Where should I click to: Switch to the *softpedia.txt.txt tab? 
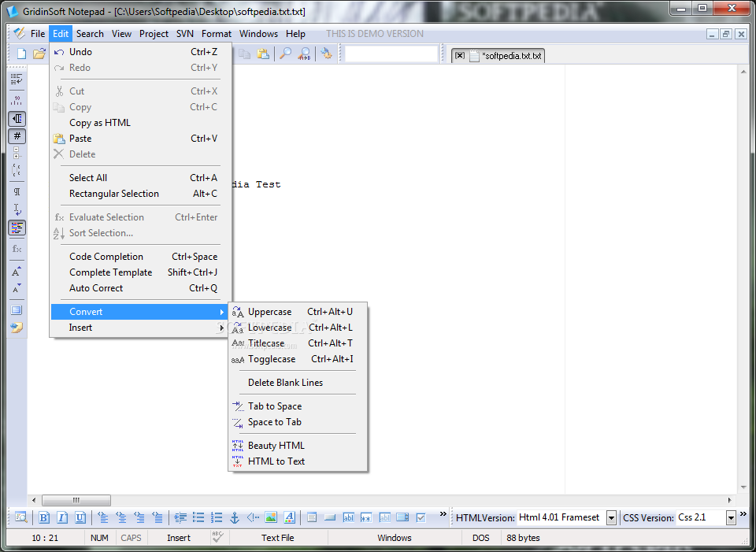511,56
